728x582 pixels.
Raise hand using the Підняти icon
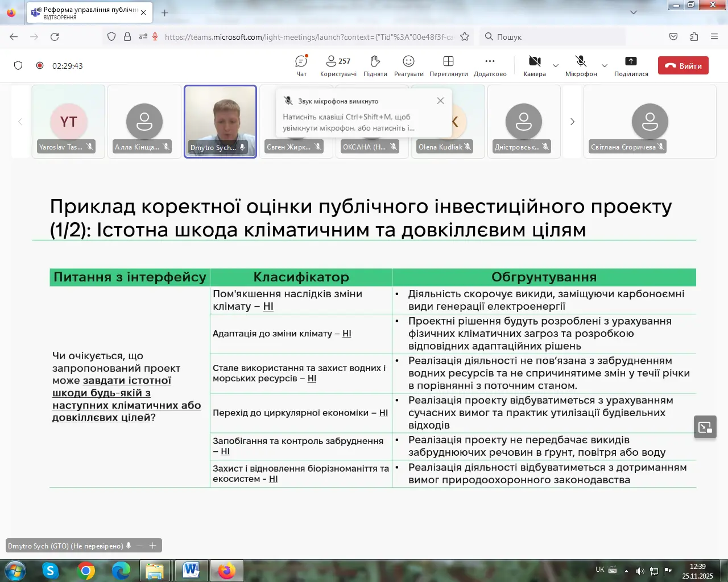coord(375,65)
